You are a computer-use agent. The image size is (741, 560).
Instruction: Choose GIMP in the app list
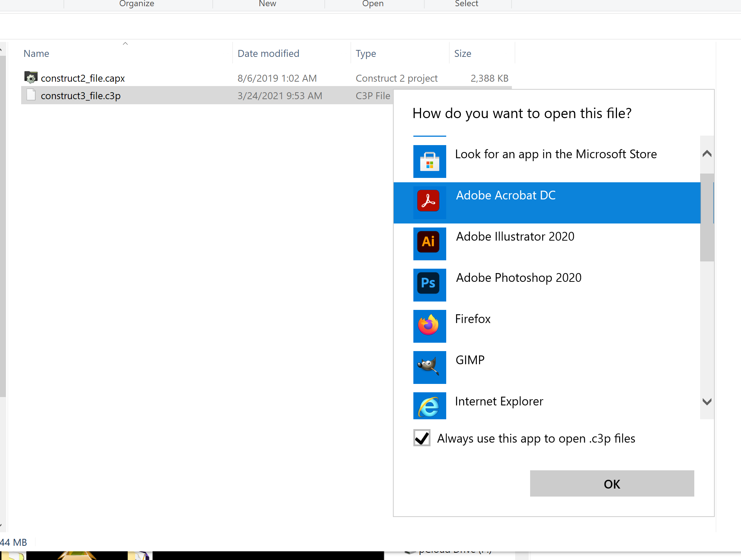coord(547,367)
